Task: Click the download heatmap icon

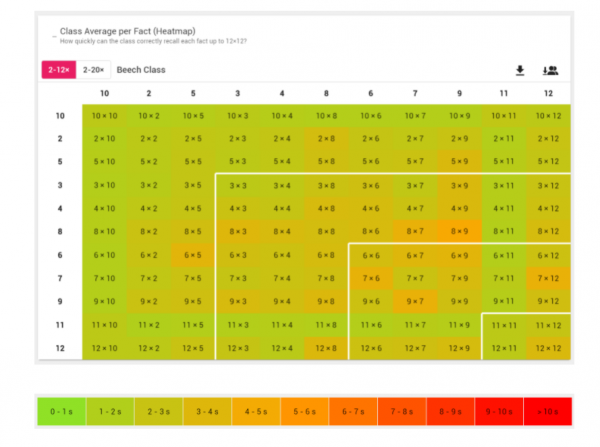Action: click(x=519, y=70)
